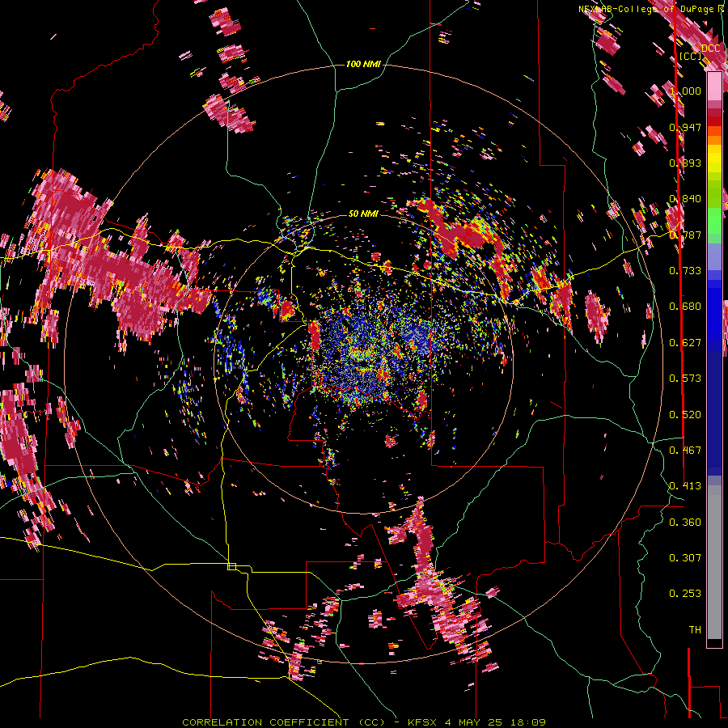
Task: Click the 0.307 legend value
Action: tap(685, 558)
